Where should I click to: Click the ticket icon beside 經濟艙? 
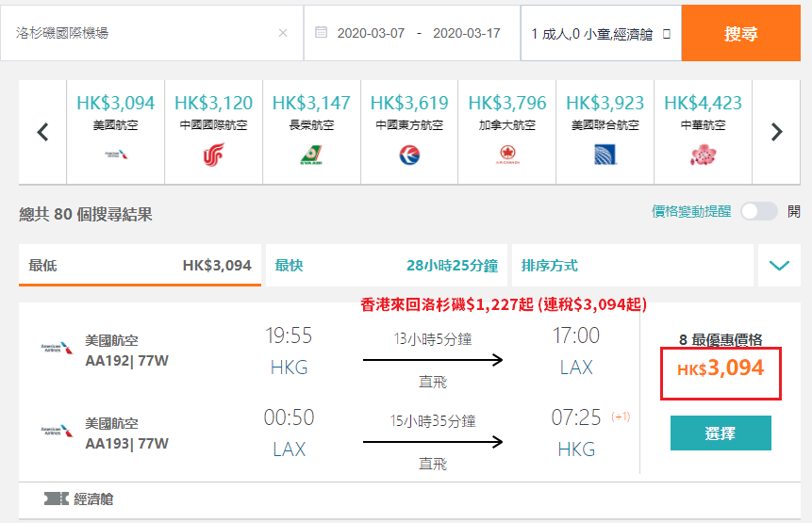pyautogui.click(x=56, y=498)
